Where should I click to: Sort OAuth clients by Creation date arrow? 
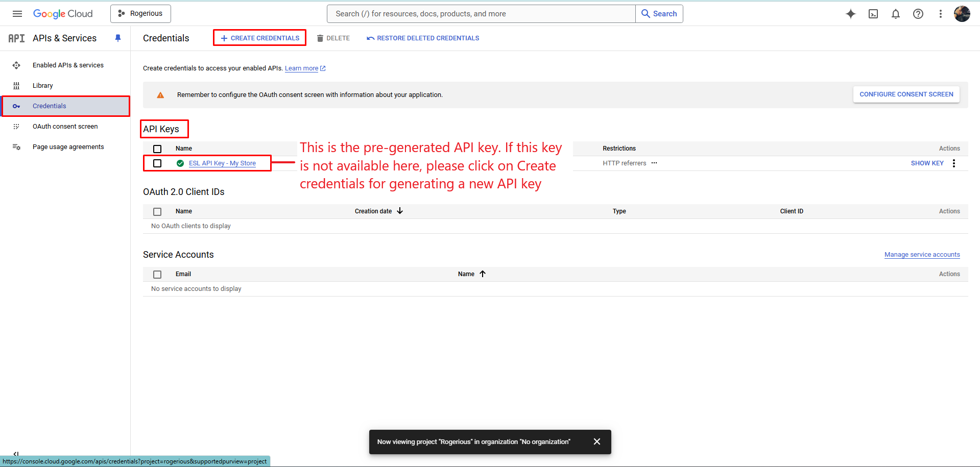coord(400,211)
